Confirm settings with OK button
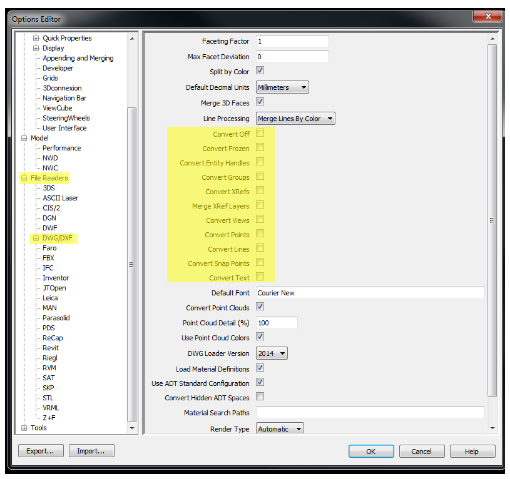Viewport: 510px width, 479px height. click(x=371, y=451)
